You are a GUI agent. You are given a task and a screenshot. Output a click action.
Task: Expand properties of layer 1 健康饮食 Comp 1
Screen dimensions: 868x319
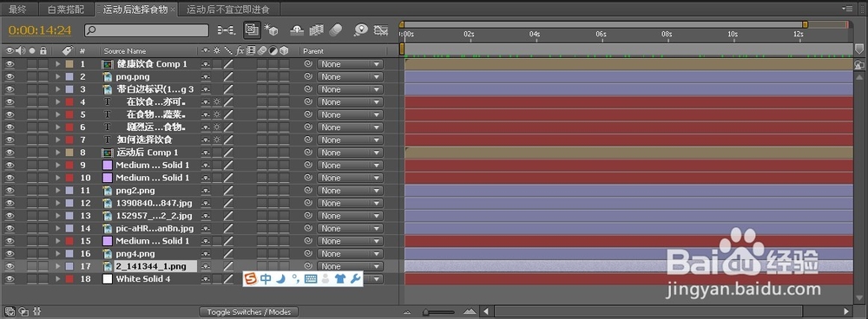[x=57, y=64]
